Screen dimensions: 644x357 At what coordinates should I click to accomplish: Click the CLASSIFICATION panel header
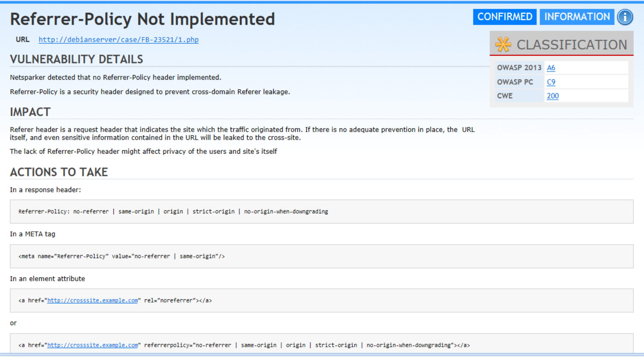point(571,44)
